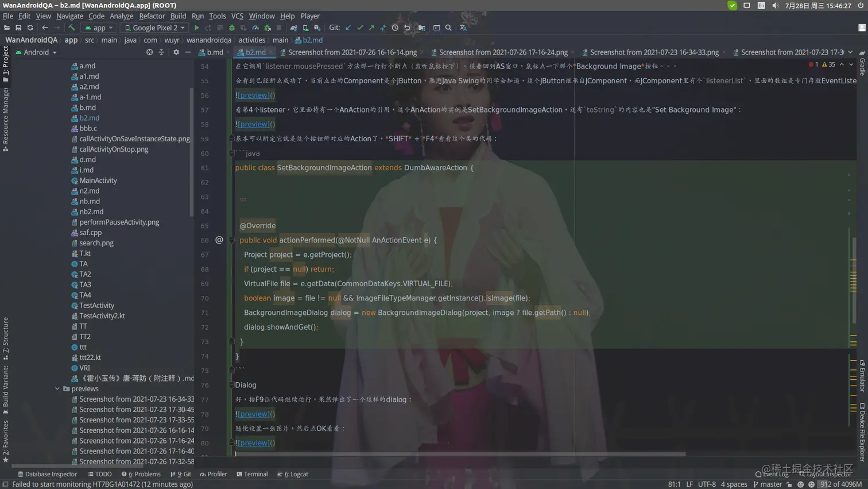Close the b2.md editor tab
Image resolution: width=868 pixels, height=489 pixels.
click(271, 52)
